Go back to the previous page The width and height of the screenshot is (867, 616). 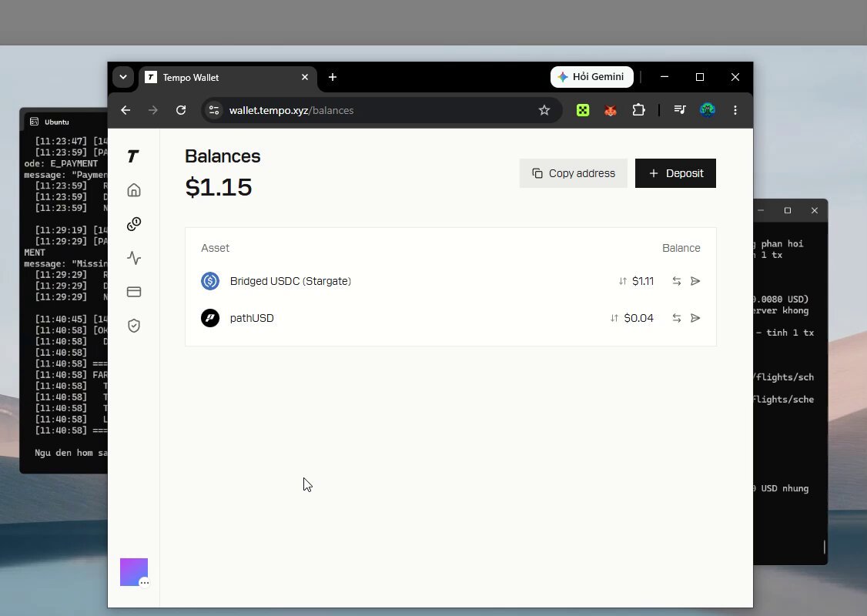pyautogui.click(x=126, y=110)
